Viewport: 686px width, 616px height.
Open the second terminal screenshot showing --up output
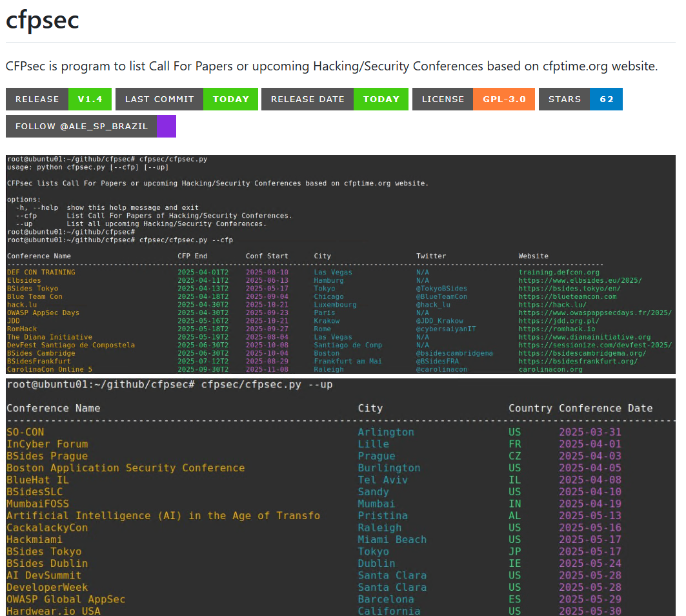340,497
